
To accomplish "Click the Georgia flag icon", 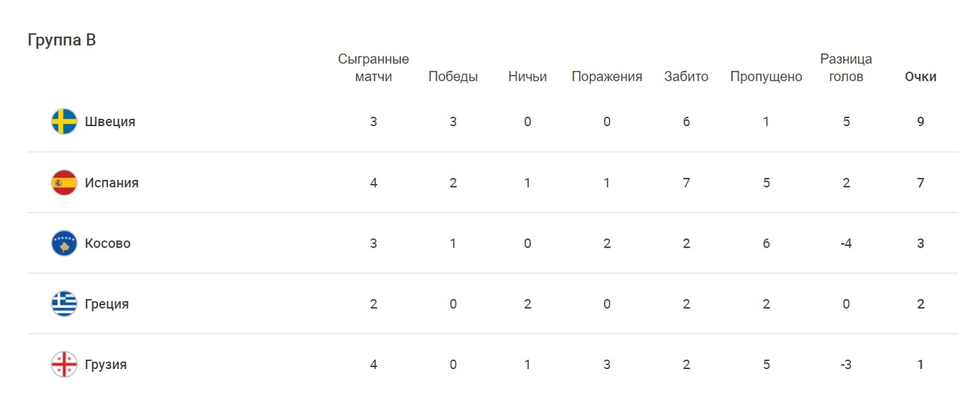I will click(x=64, y=364).
